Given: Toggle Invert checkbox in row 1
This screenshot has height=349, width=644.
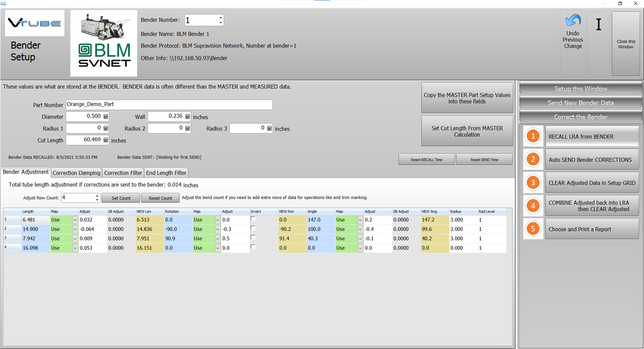Looking at the screenshot, I should point(253,219).
